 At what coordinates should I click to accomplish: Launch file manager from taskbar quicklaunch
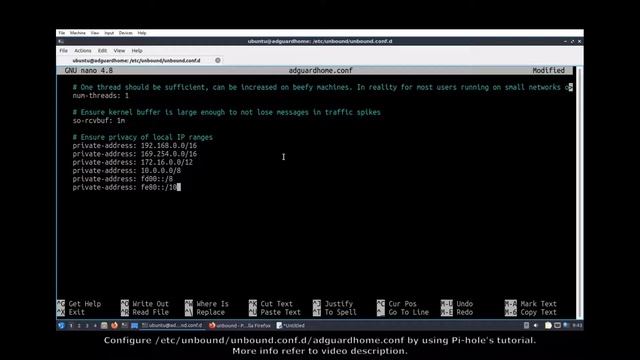[104, 325]
